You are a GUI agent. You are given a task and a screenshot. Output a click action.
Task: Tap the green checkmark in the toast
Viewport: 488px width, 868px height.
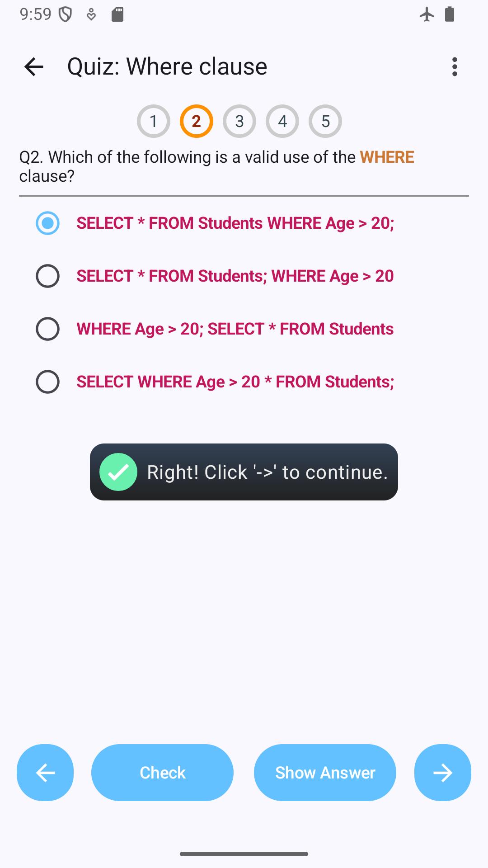tap(118, 472)
